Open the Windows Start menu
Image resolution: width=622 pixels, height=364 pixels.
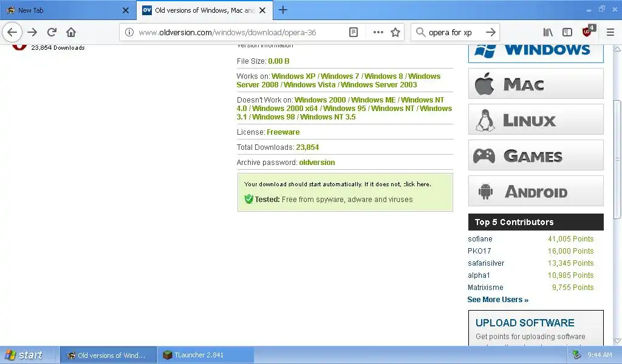pyautogui.click(x=24, y=355)
